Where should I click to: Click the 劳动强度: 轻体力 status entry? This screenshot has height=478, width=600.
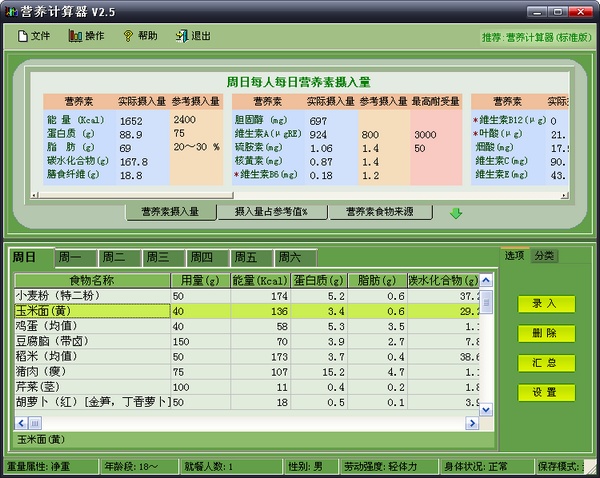389,467
